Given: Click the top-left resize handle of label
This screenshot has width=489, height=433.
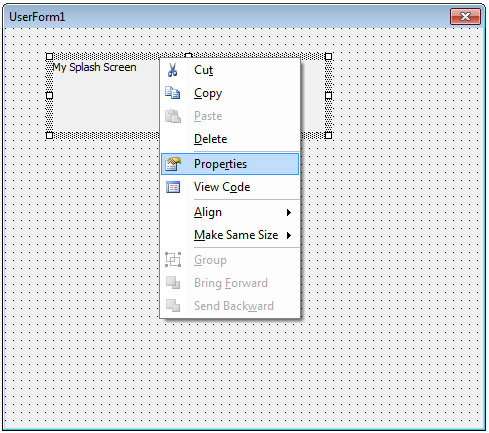Looking at the screenshot, I should (49, 56).
